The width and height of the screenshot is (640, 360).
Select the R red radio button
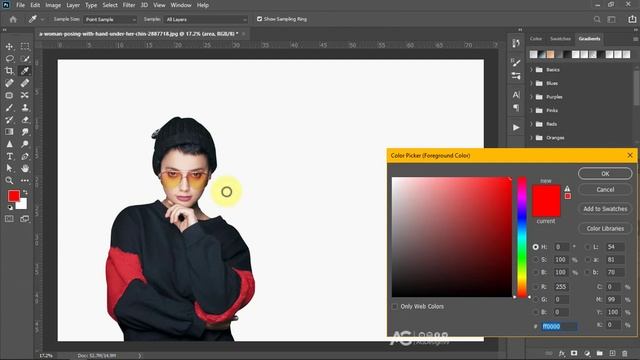(x=536, y=287)
